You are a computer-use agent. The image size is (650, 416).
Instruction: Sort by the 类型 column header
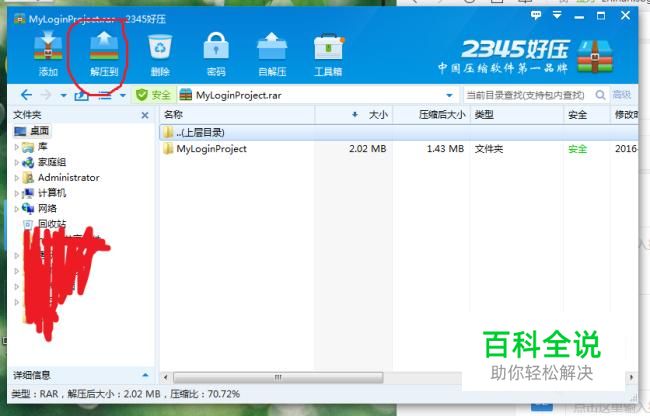[x=517, y=115]
